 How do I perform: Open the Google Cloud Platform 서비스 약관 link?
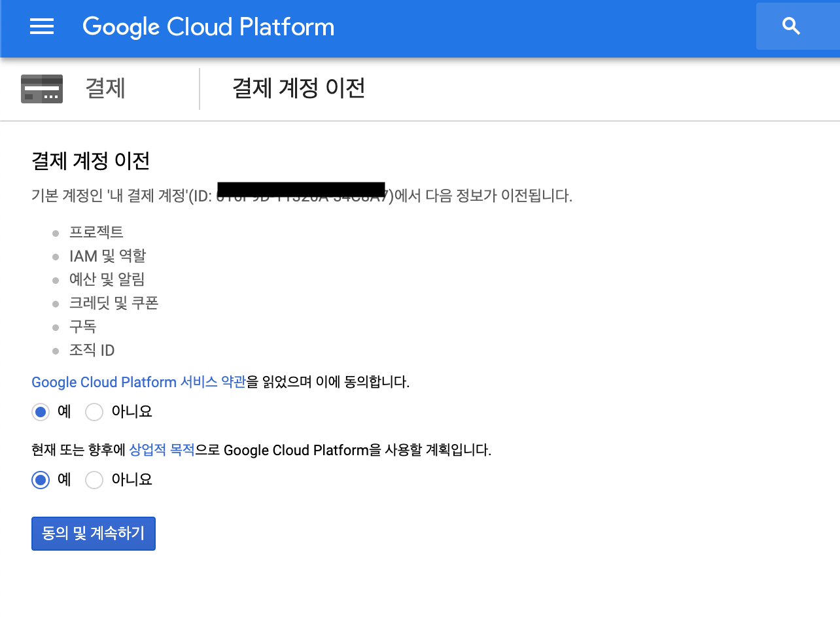coord(139,382)
